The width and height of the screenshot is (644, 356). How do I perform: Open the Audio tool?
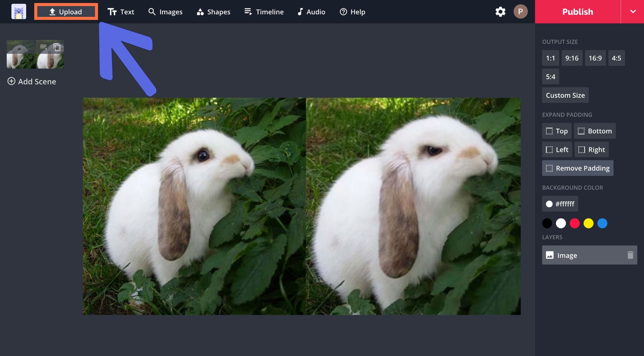pyautogui.click(x=311, y=12)
